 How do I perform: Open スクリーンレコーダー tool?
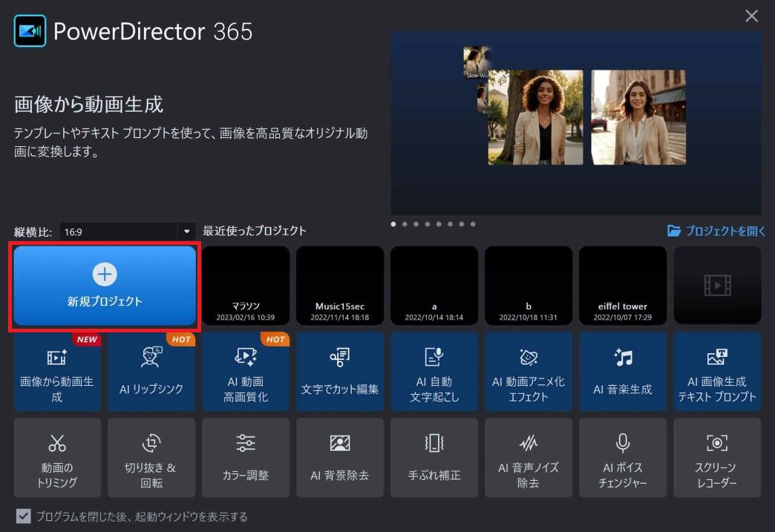point(717,458)
